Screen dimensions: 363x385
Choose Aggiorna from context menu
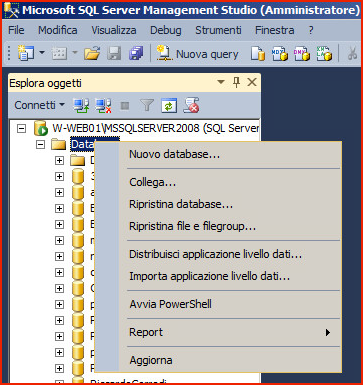[x=218, y=360]
